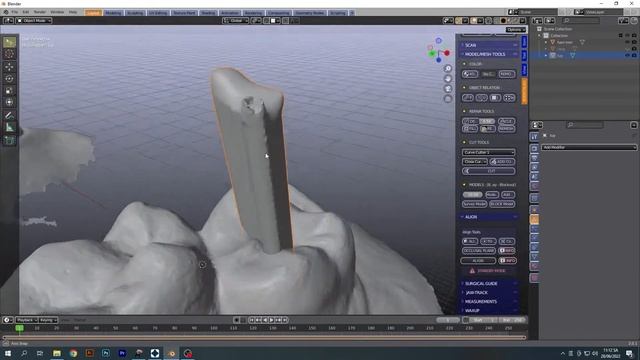This screenshot has height=360, width=640.
Task: Click the ALIGN button in Align Tools
Action: click(478, 260)
